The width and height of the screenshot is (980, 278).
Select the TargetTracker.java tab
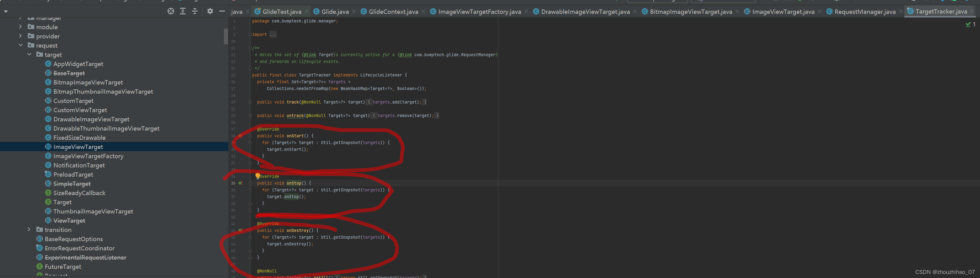click(941, 11)
